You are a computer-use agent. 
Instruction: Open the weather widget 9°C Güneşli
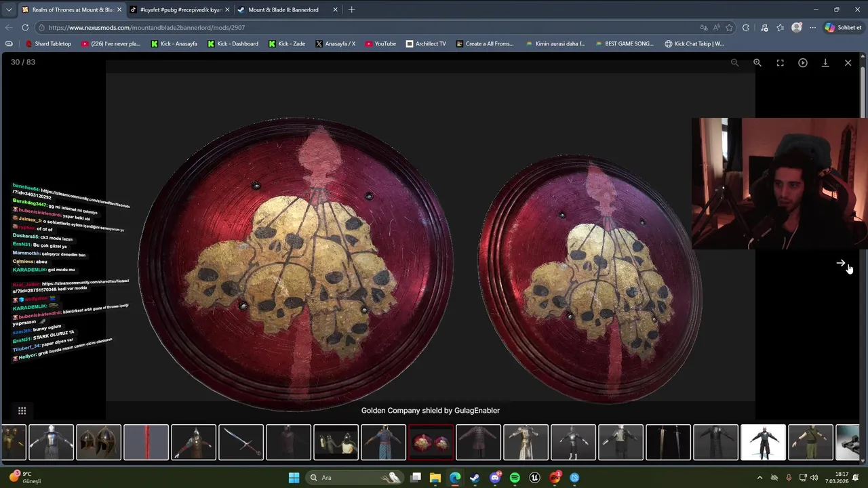[26, 477]
